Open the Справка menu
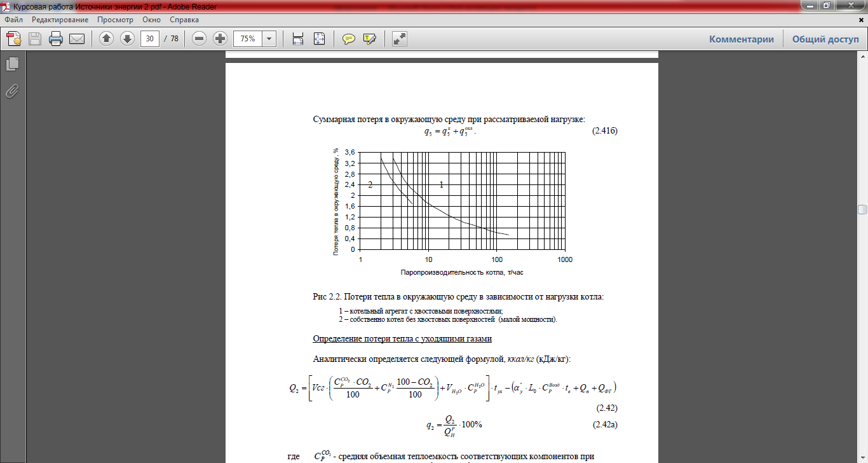 pos(184,20)
